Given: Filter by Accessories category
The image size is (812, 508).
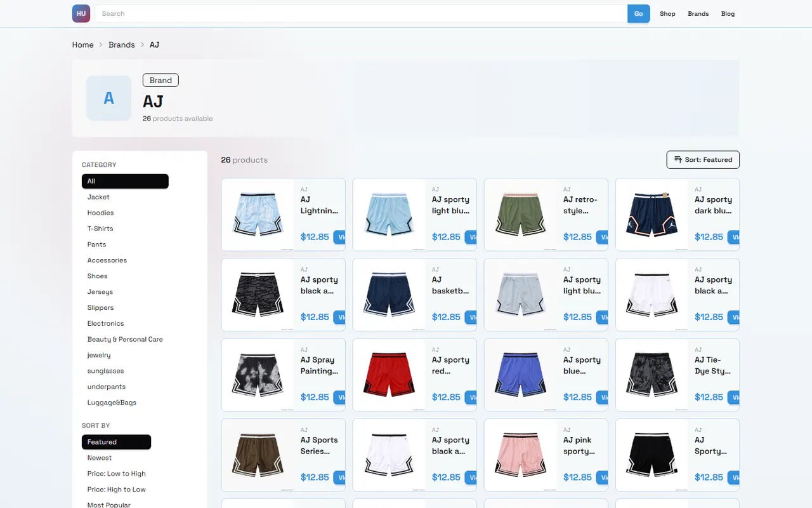Looking at the screenshot, I should point(107,260).
